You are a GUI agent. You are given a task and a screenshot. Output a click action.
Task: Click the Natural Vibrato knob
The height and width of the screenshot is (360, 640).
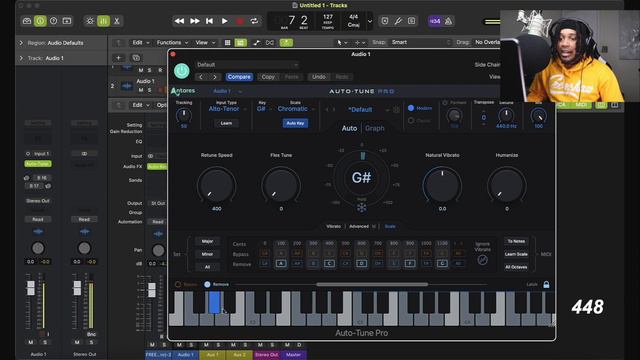pos(442,186)
